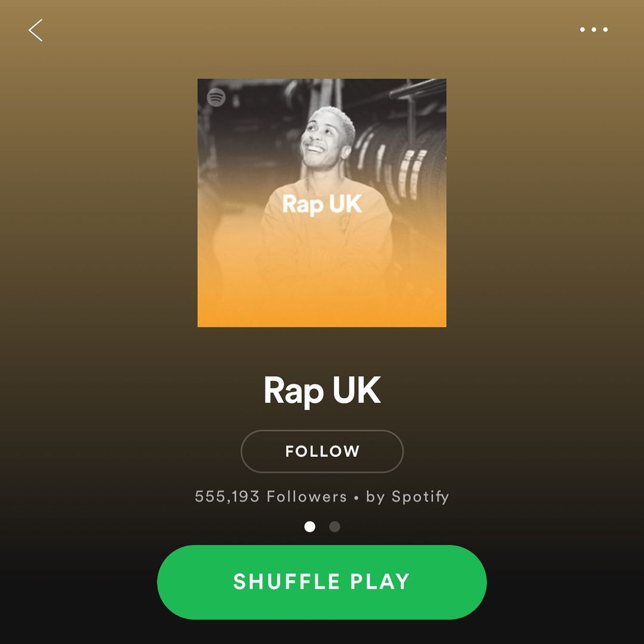Click the 'Rap UK' text on cover art
This screenshot has height=644, width=644.
click(x=322, y=204)
